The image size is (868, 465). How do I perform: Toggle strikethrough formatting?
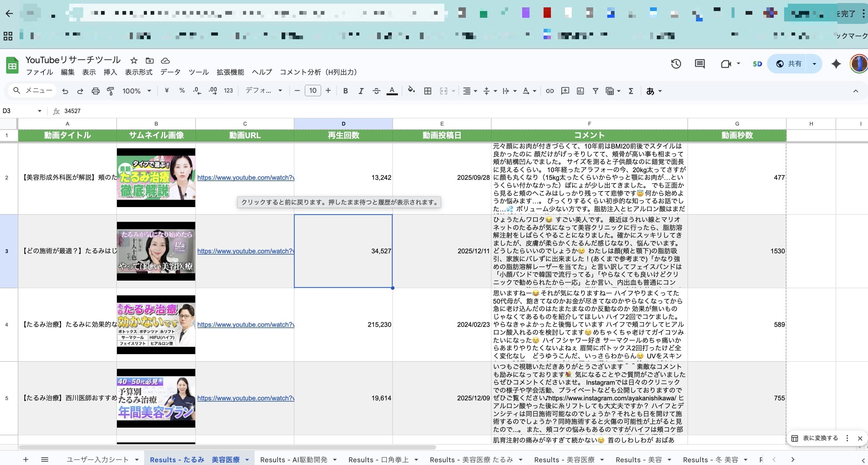[x=376, y=91]
